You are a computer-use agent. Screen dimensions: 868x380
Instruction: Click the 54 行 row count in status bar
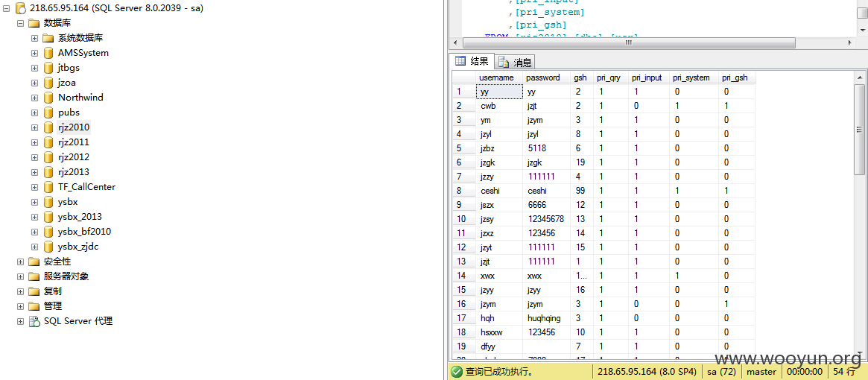[843, 371]
